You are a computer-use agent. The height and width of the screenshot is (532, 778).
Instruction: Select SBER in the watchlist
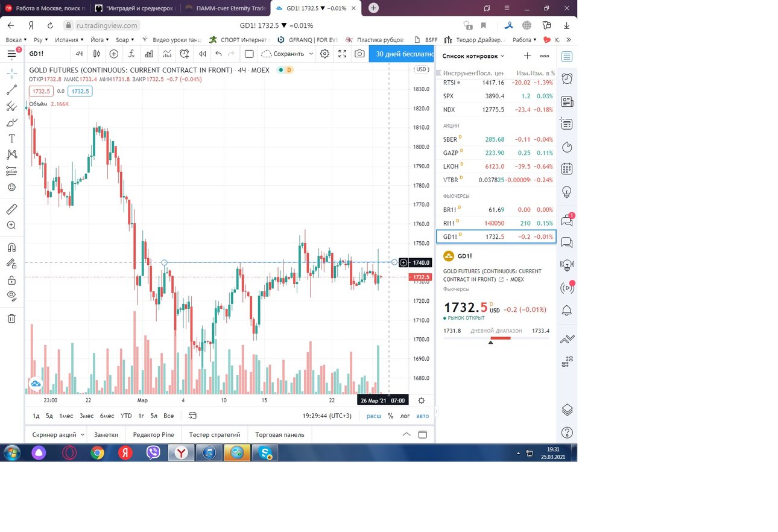[x=496, y=139]
